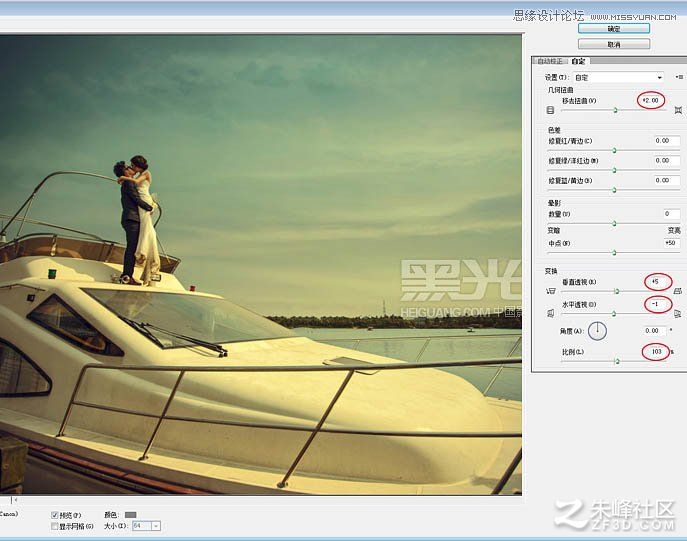Click the grid 颜色 color swatch
This screenshot has height=541, width=687.
tap(131, 515)
